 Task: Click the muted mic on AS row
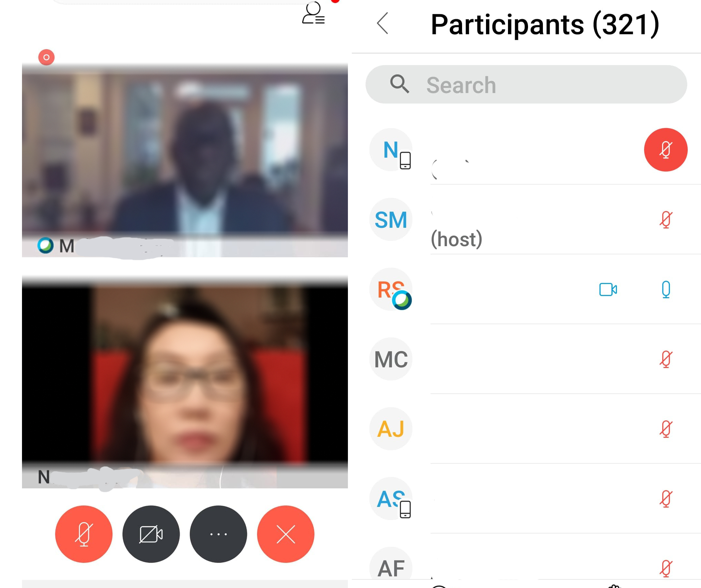pyautogui.click(x=666, y=499)
